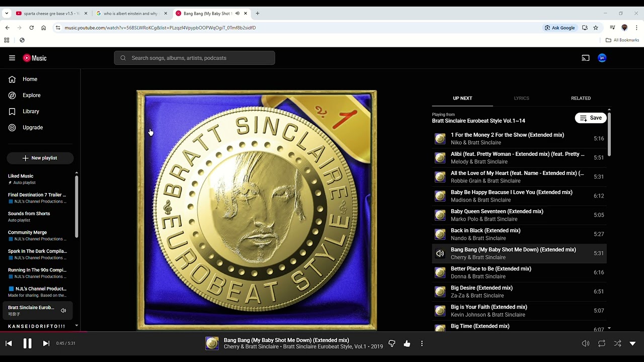Open the account avatar menu
The image size is (644, 362).
click(602, 58)
